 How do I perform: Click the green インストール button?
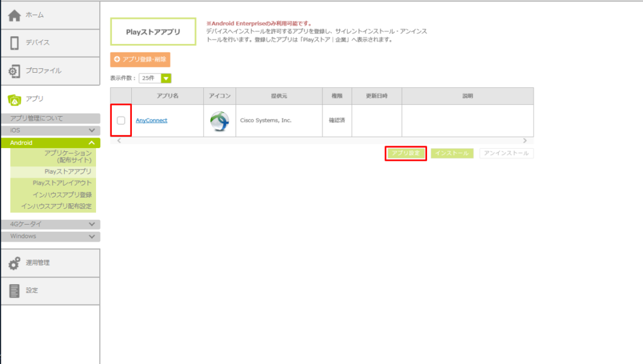point(452,153)
